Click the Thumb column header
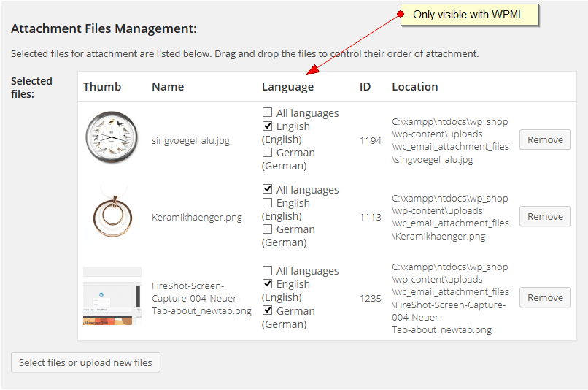 [x=102, y=87]
